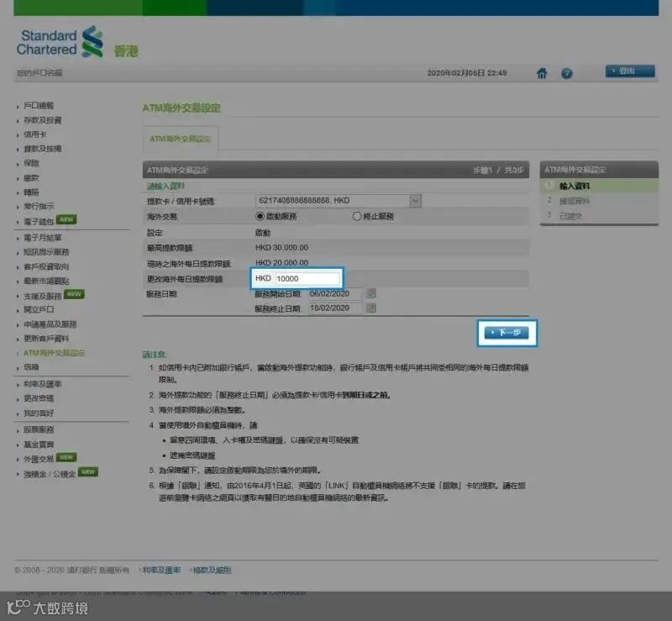The width and height of the screenshot is (672, 621).
Task: Open 支援及服務 in the sidebar
Action: (43, 297)
